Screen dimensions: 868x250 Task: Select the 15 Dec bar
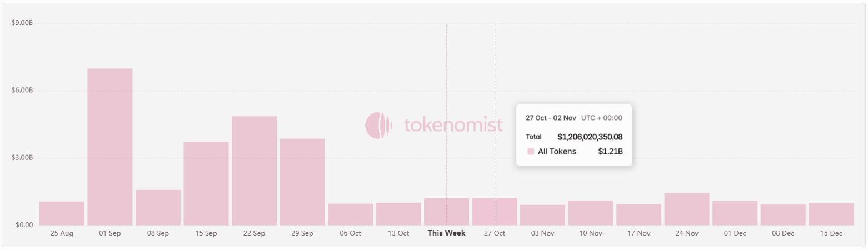(831, 213)
